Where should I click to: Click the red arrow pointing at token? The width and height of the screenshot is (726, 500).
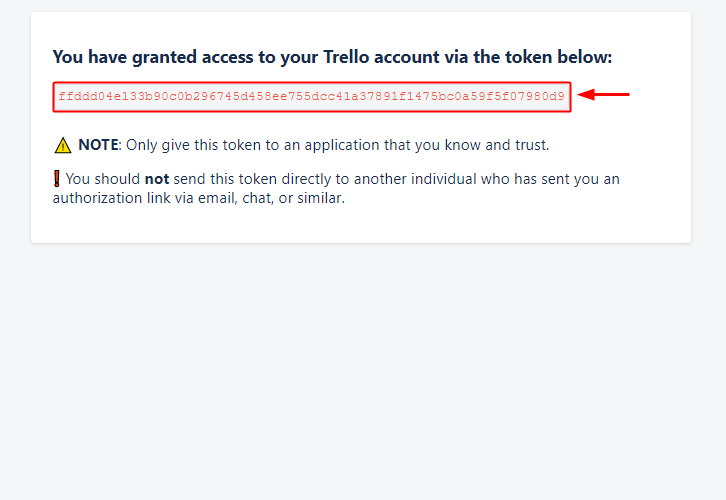click(603, 94)
